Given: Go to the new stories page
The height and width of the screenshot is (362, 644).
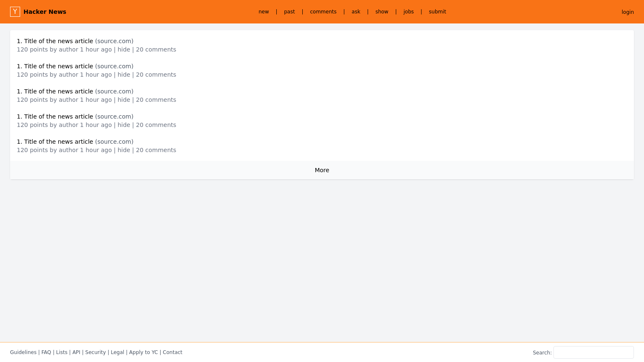Looking at the screenshot, I should click(x=264, y=12).
